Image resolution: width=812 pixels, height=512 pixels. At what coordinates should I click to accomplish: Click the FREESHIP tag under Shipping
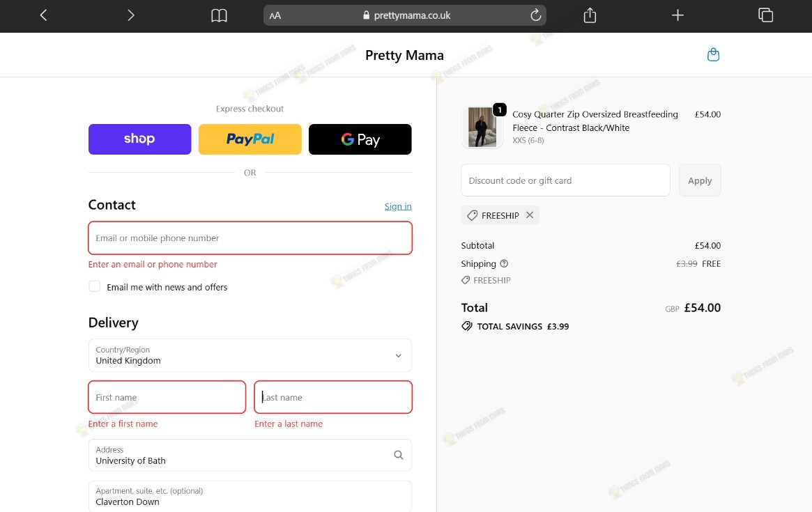click(486, 280)
